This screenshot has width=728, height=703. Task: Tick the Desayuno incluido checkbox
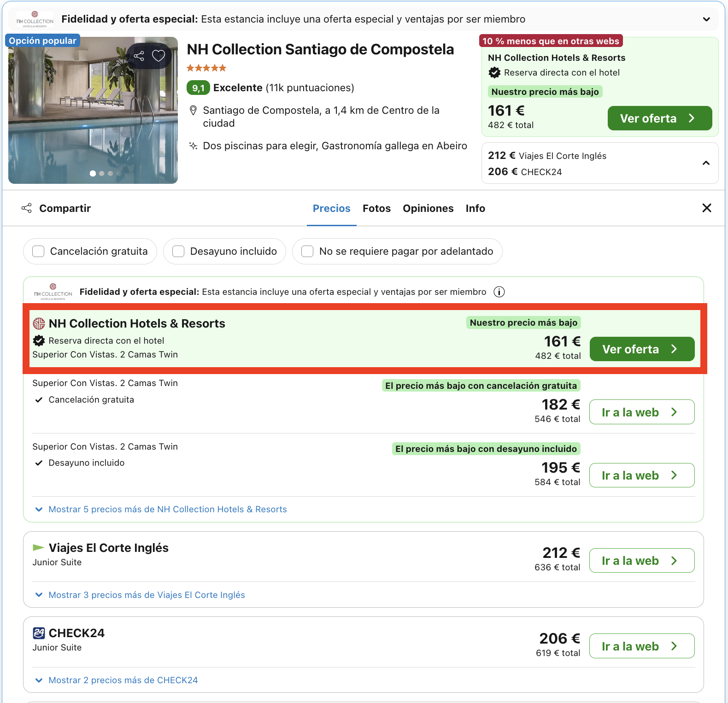178,252
